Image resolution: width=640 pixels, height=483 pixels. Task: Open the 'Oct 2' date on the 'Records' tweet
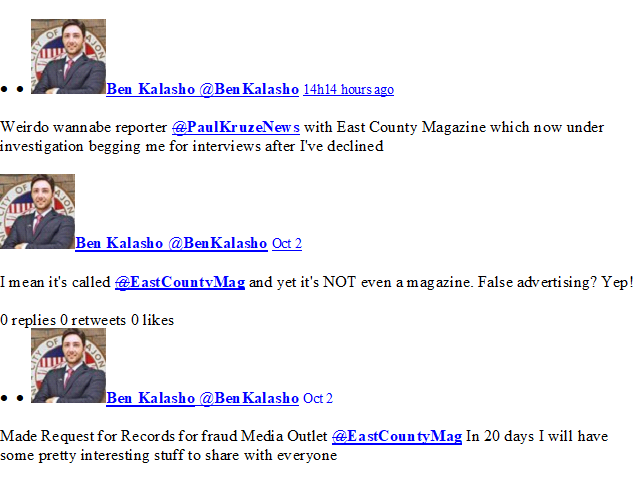pos(318,398)
